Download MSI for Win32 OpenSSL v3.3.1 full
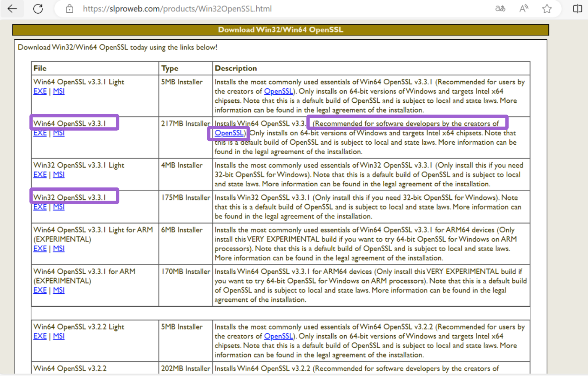 pyautogui.click(x=59, y=207)
